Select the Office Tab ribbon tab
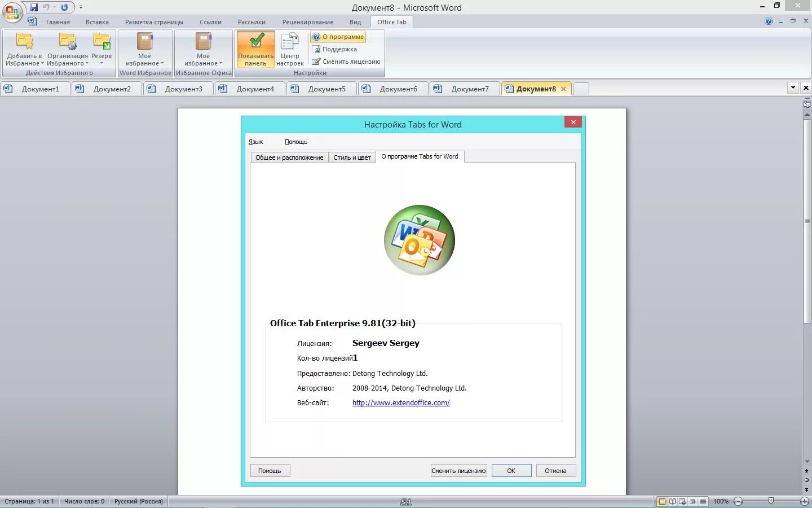 392,22
